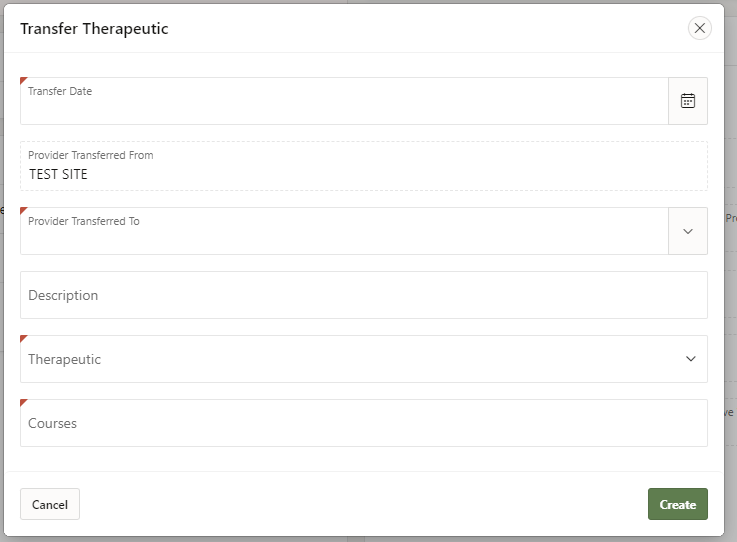
Task: Close the Transfer Therapeutic dialog
Action: [700, 28]
